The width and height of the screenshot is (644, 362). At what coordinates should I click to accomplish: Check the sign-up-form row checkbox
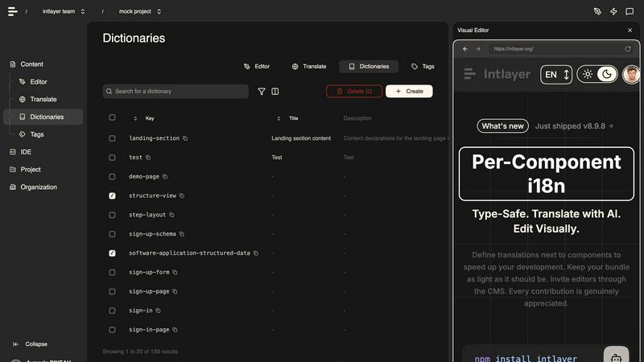tap(112, 273)
